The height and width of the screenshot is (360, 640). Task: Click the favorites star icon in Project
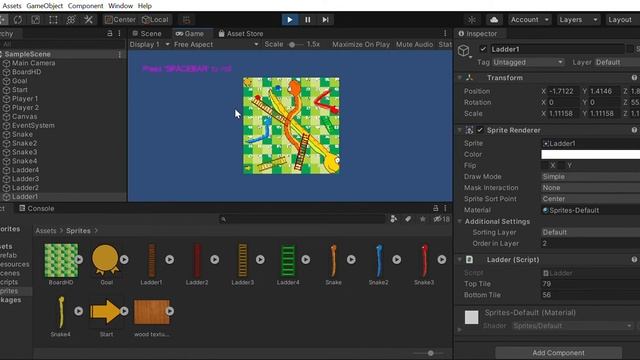tap(422, 219)
